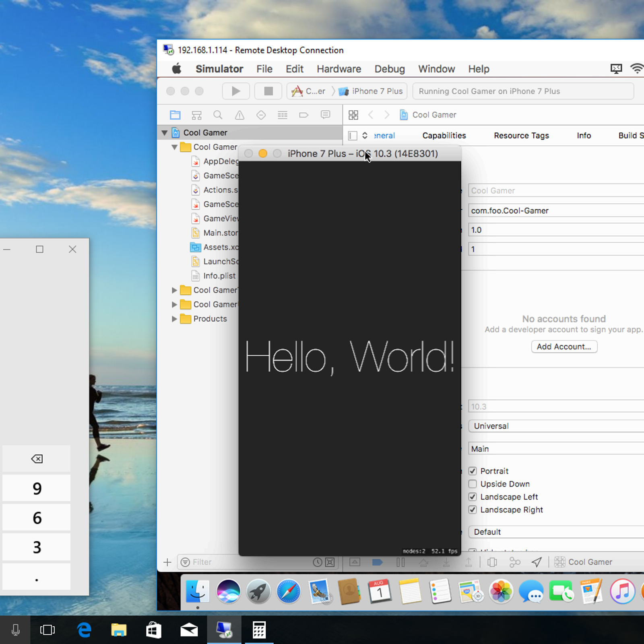Image resolution: width=644 pixels, height=644 pixels.
Task: Select Info.plist in the file navigator
Action: (x=219, y=276)
